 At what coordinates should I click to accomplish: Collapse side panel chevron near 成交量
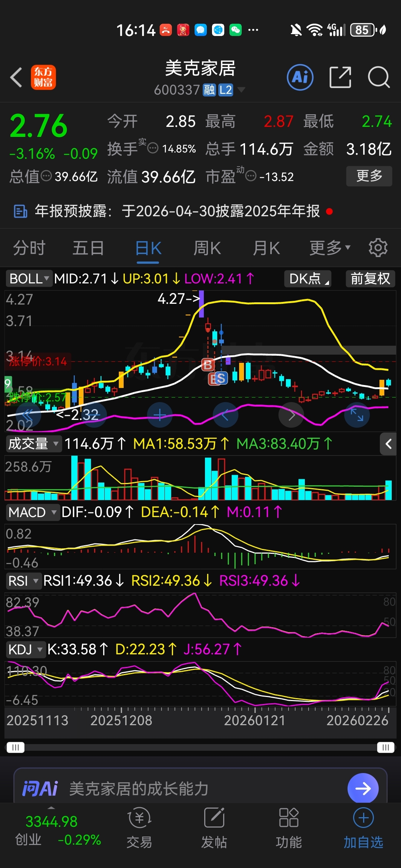[x=388, y=444]
